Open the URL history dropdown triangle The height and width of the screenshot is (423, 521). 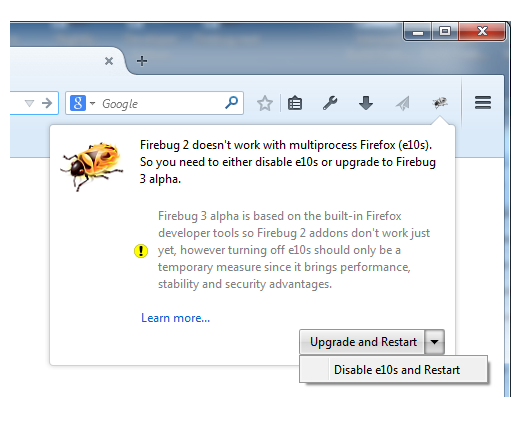pos(29,103)
